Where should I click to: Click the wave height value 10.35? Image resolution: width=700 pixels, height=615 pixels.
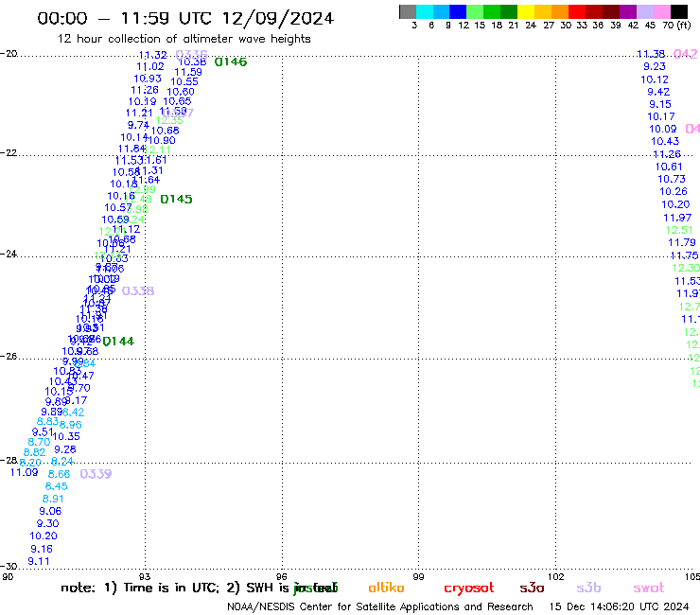(x=66, y=436)
